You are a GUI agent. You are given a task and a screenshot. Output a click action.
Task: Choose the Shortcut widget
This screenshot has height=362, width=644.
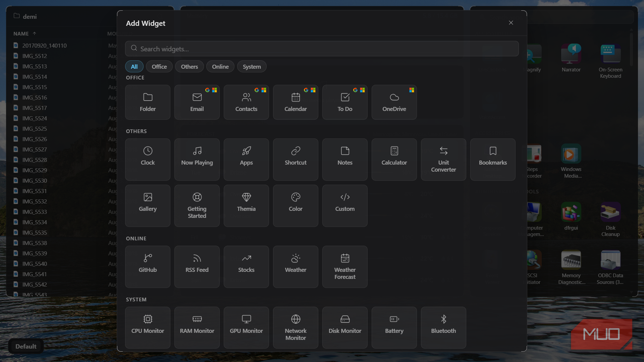tap(296, 160)
